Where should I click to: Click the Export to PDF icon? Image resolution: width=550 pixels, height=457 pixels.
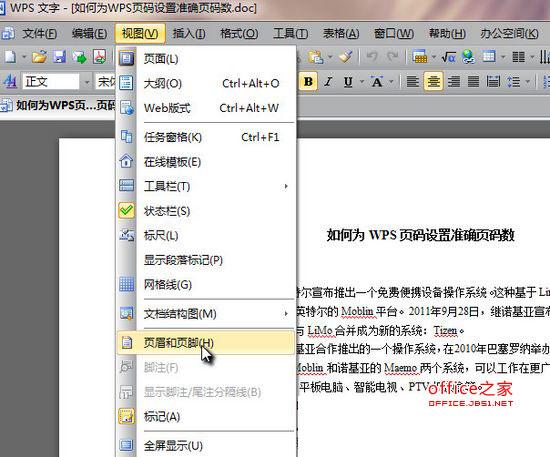point(100,56)
